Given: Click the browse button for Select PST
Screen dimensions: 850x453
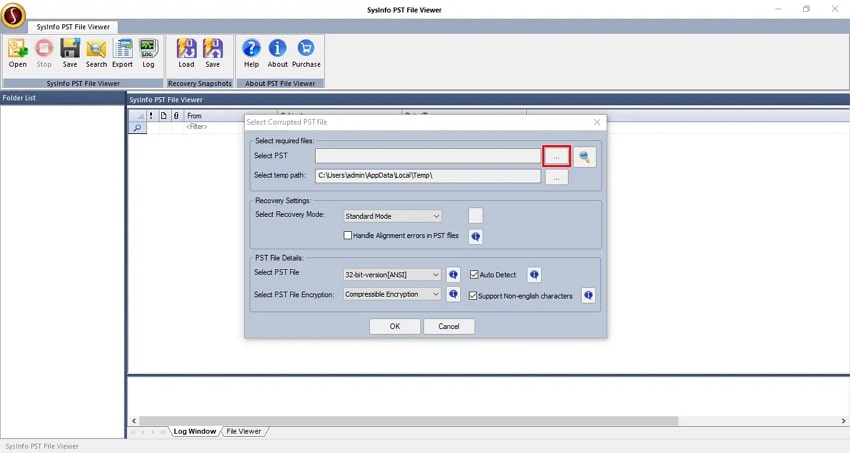Looking at the screenshot, I should tap(556, 157).
